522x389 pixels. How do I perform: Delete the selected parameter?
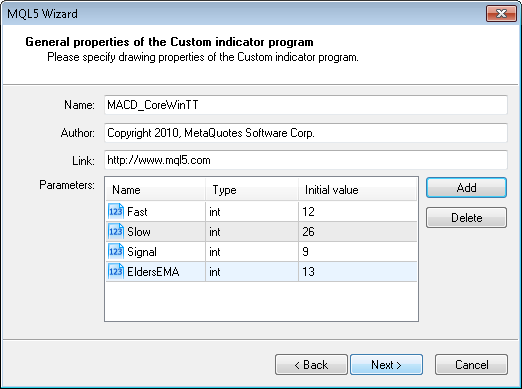(466, 218)
